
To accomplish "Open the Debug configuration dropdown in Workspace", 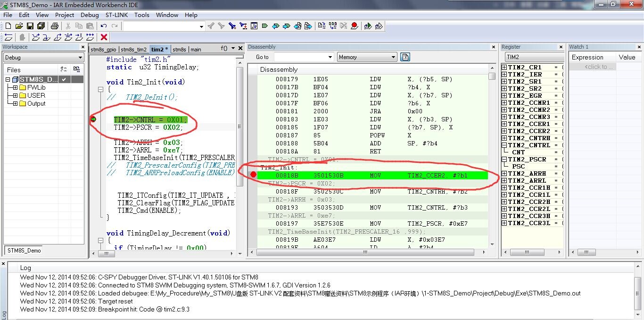I will [x=43, y=57].
